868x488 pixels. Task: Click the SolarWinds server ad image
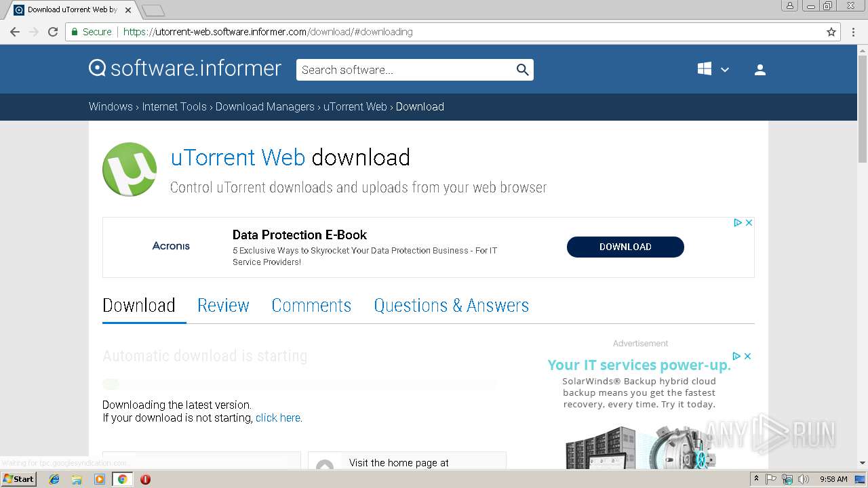641,446
